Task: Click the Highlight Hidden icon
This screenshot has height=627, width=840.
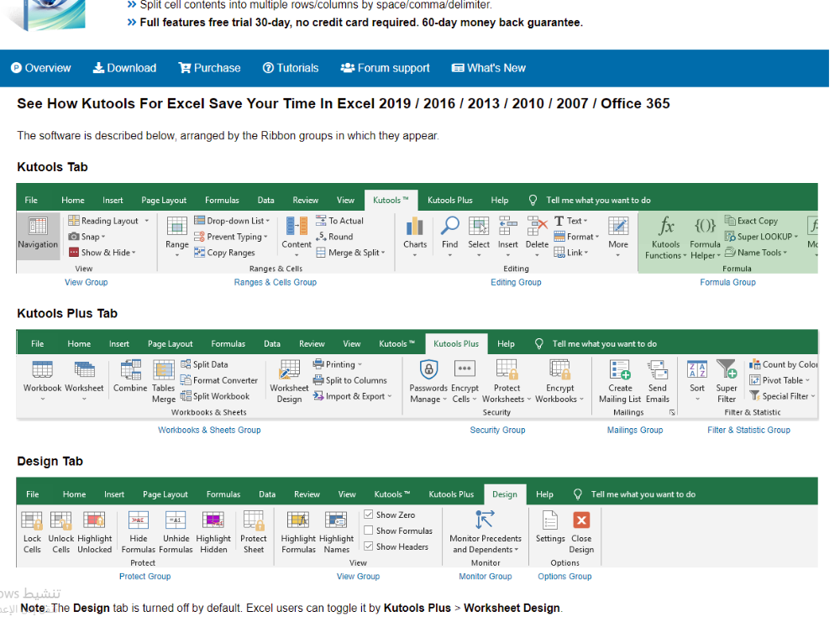Action: [213, 520]
